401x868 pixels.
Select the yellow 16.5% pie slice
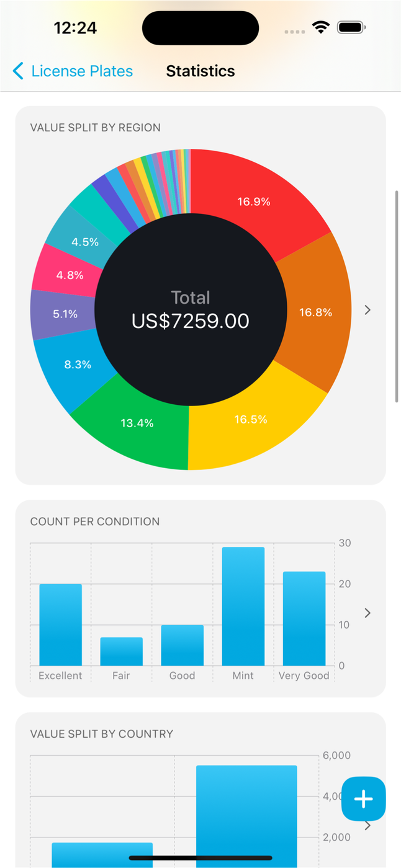point(251,420)
